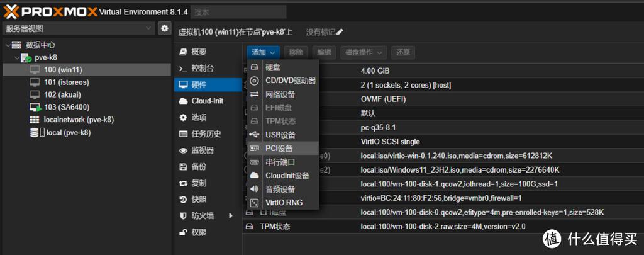The width and height of the screenshot is (644, 255).
Task: Open the Console (控制台) tab
Action: click(208, 68)
